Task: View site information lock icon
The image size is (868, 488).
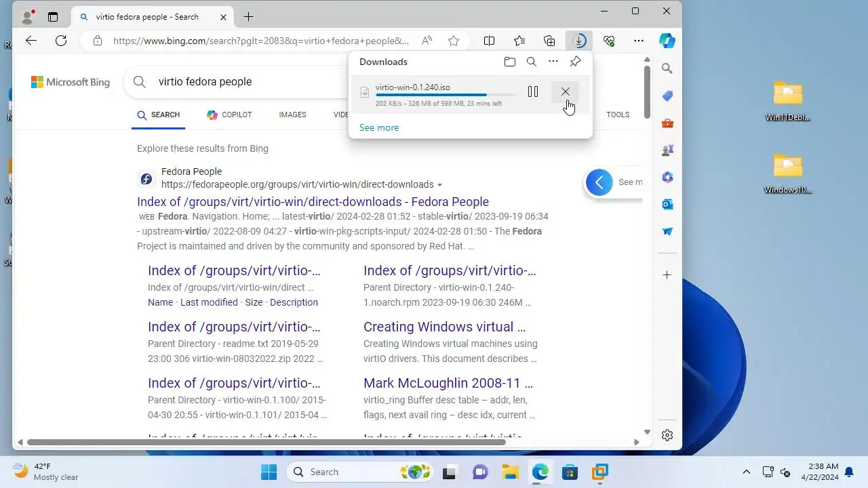Action: pyautogui.click(x=98, y=41)
